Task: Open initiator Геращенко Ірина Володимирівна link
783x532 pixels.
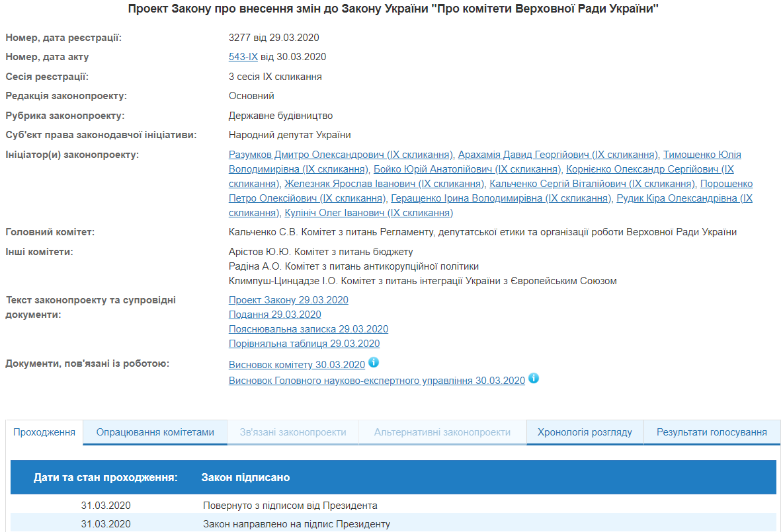Action: click(x=501, y=198)
